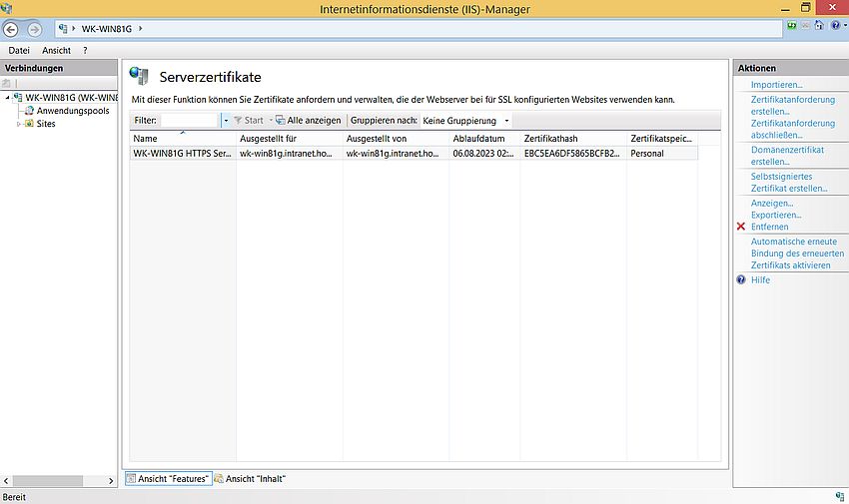The width and height of the screenshot is (849, 504).
Task: Click the WK-WIN81G server node icon
Action: pos(18,98)
